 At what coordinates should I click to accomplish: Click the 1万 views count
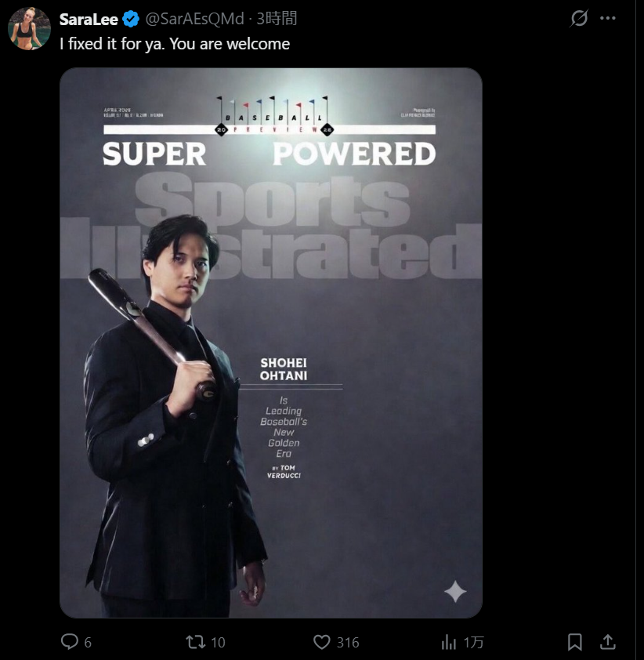tap(473, 643)
